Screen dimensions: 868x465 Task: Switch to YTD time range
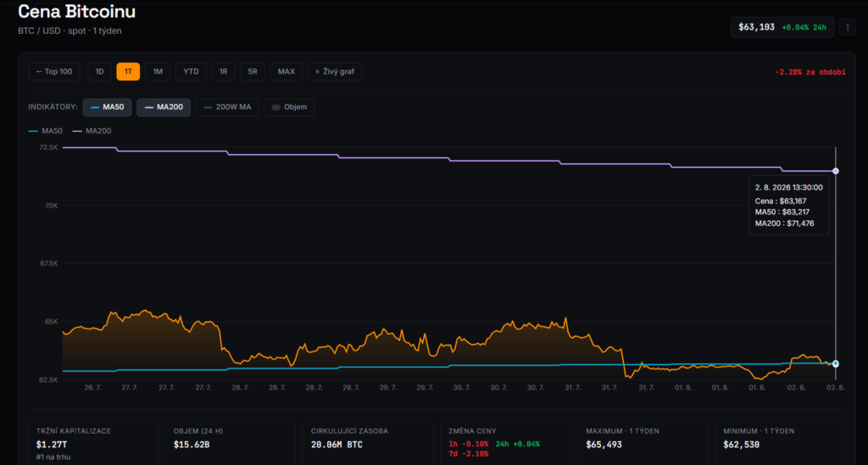pos(191,71)
